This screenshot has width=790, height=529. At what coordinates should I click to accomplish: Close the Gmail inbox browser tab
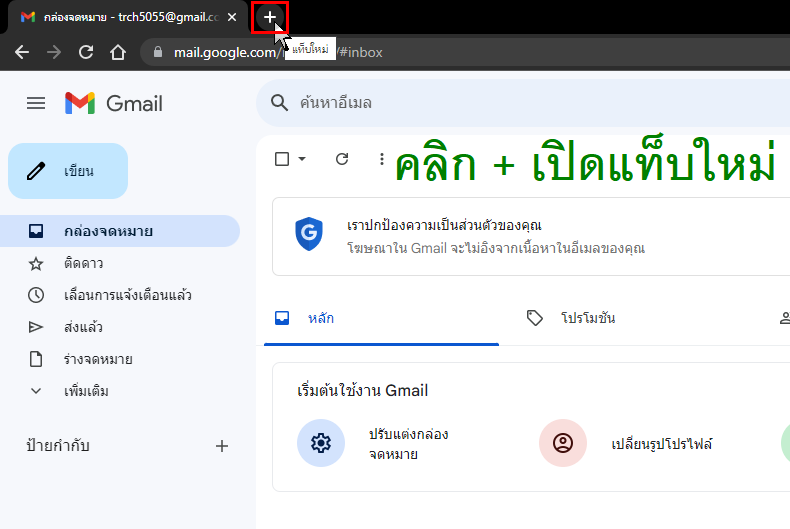click(232, 17)
